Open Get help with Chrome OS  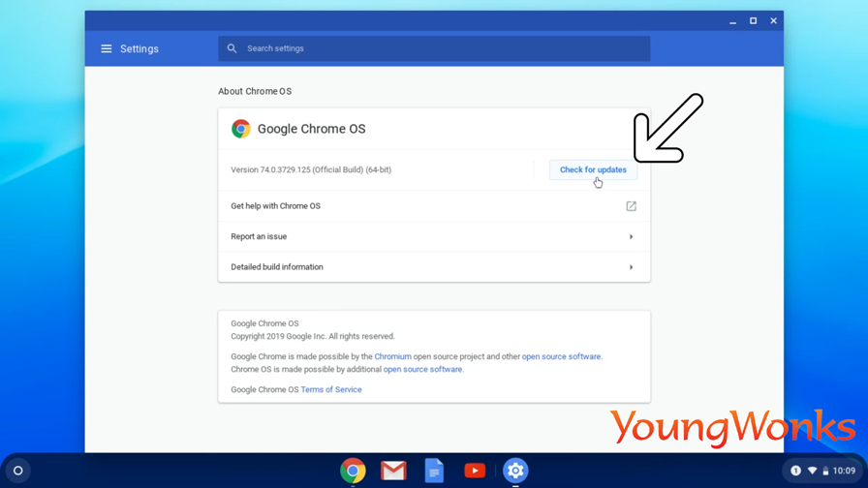[x=434, y=206]
